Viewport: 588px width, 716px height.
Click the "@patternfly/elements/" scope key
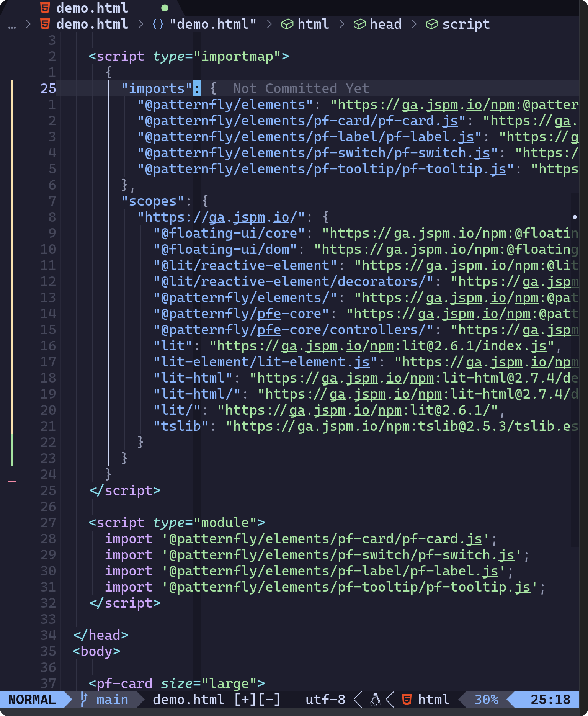click(x=245, y=298)
